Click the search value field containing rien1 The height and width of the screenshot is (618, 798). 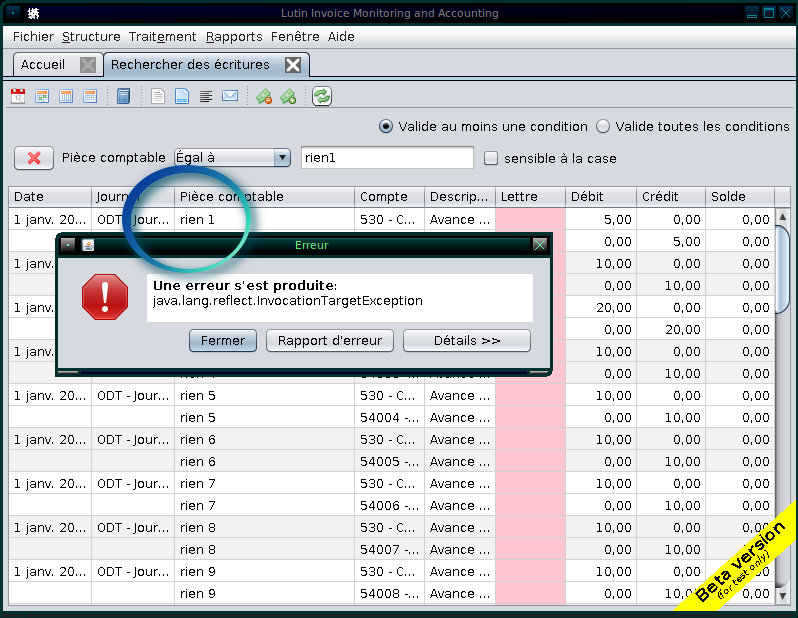tap(387, 158)
